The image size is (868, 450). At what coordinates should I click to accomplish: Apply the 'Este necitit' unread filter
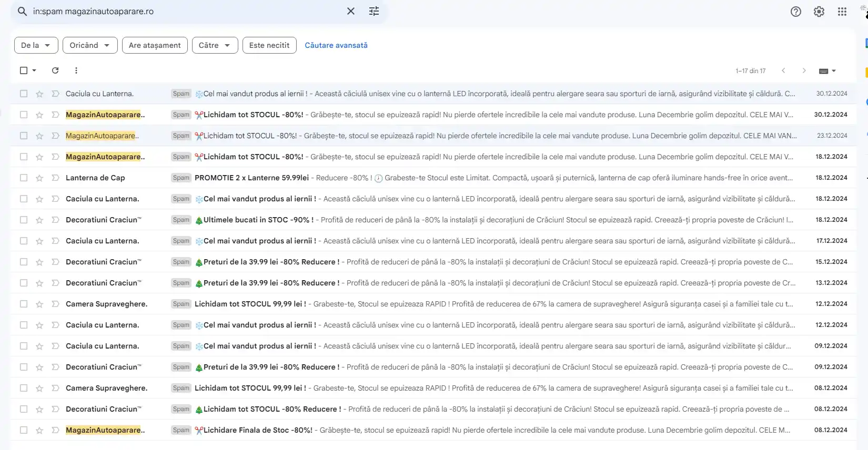[x=269, y=45]
